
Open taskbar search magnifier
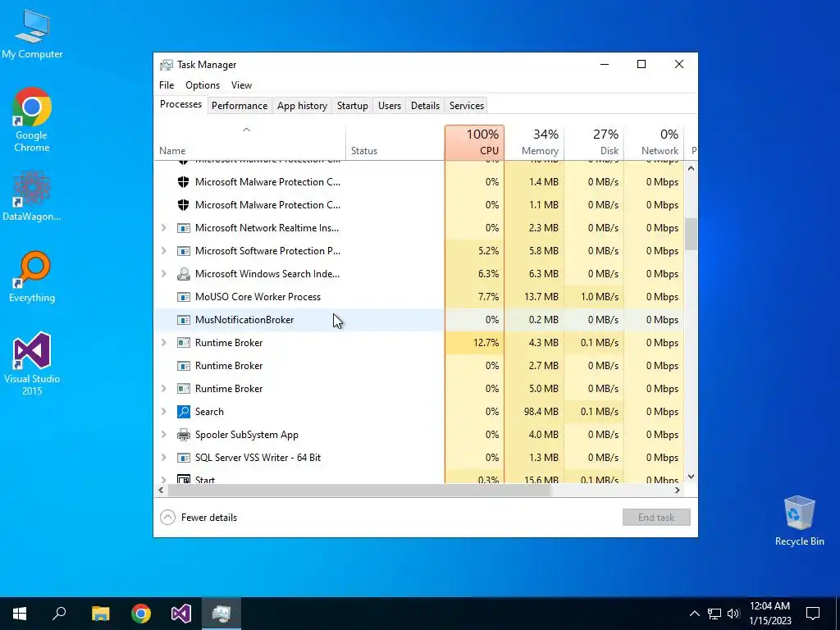(x=59, y=614)
